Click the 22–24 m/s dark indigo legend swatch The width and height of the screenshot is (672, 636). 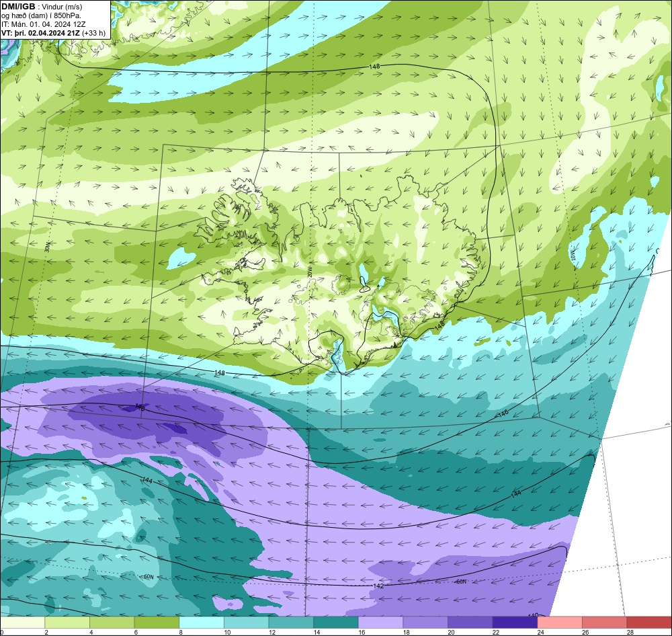coord(515,623)
